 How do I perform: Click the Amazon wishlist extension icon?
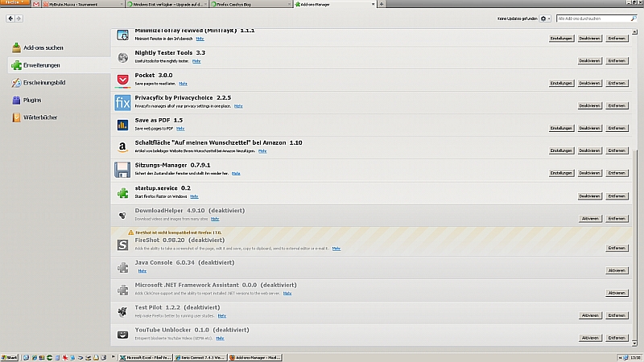coord(122,147)
